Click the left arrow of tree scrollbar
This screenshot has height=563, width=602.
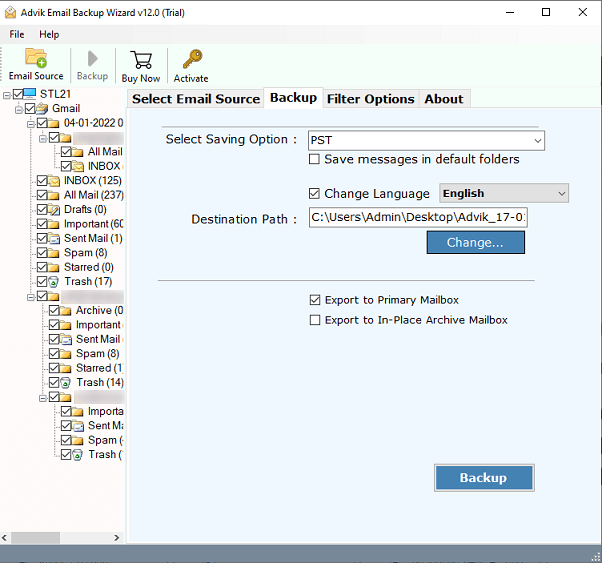pos(5,538)
